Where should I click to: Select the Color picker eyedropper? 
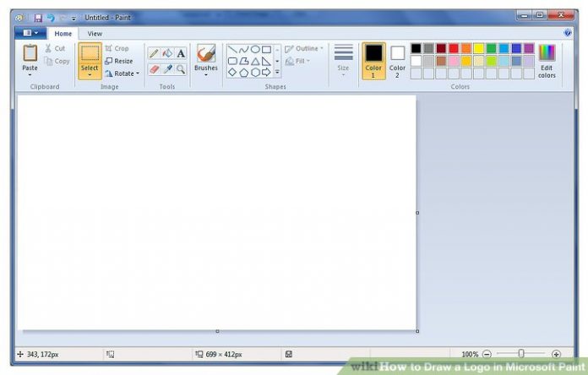(x=167, y=69)
